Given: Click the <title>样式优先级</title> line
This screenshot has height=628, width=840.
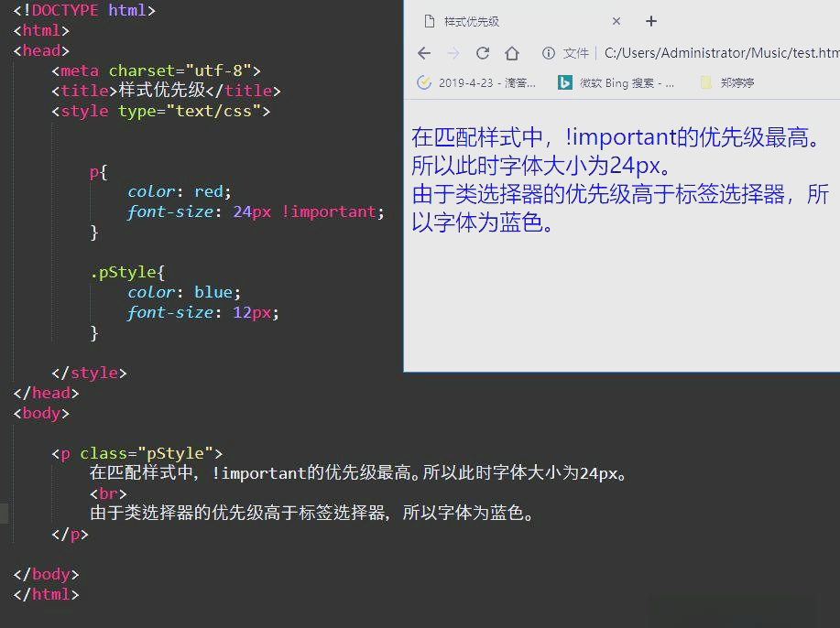Looking at the screenshot, I should [166, 91].
